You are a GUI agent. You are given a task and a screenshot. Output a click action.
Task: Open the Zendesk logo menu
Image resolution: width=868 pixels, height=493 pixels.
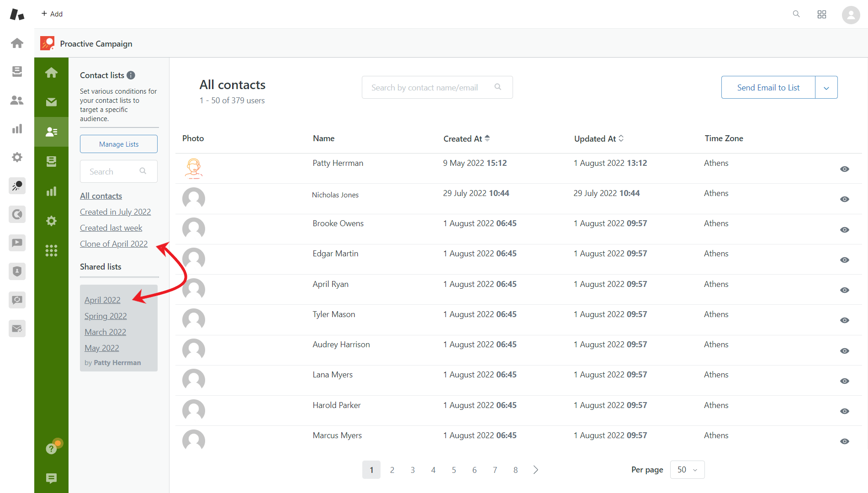(x=17, y=14)
